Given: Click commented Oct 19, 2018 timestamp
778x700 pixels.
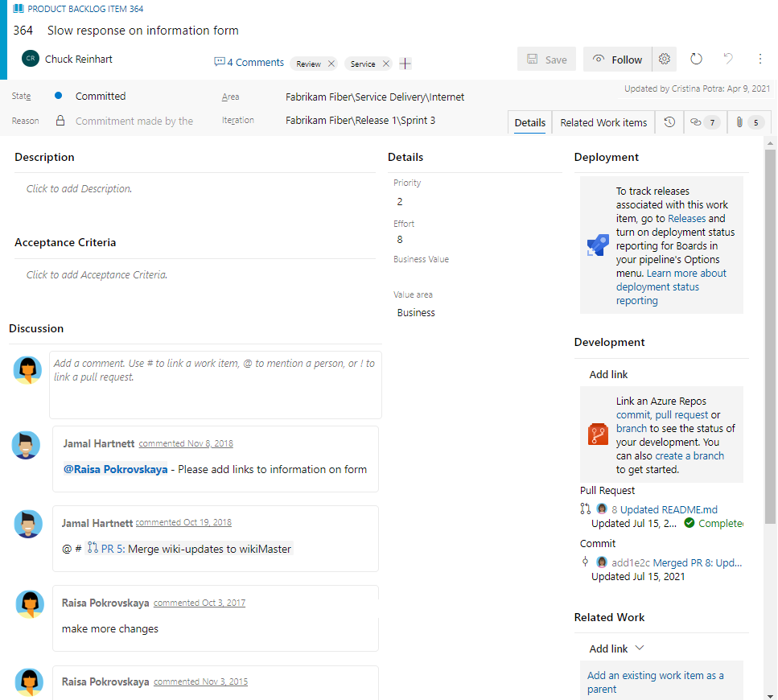Looking at the screenshot, I should click(183, 522).
